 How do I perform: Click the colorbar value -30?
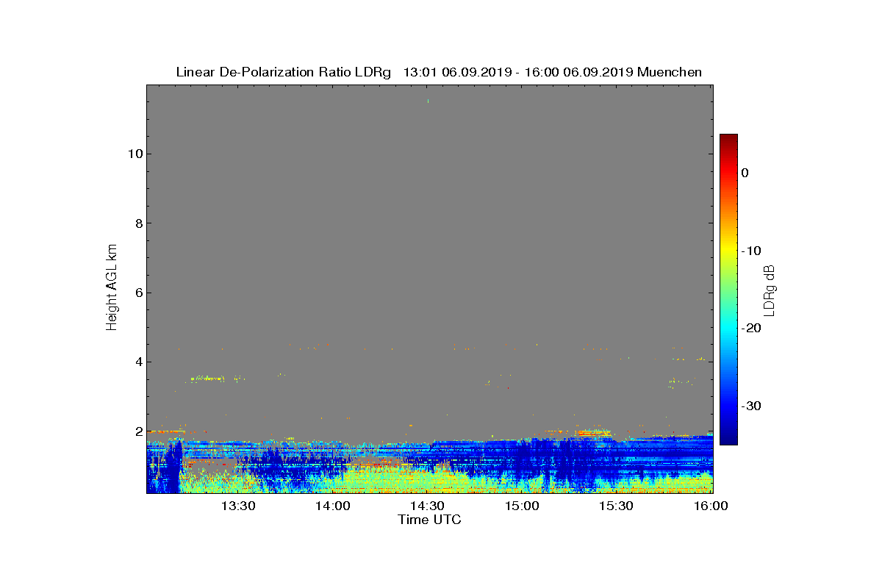[x=751, y=406]
